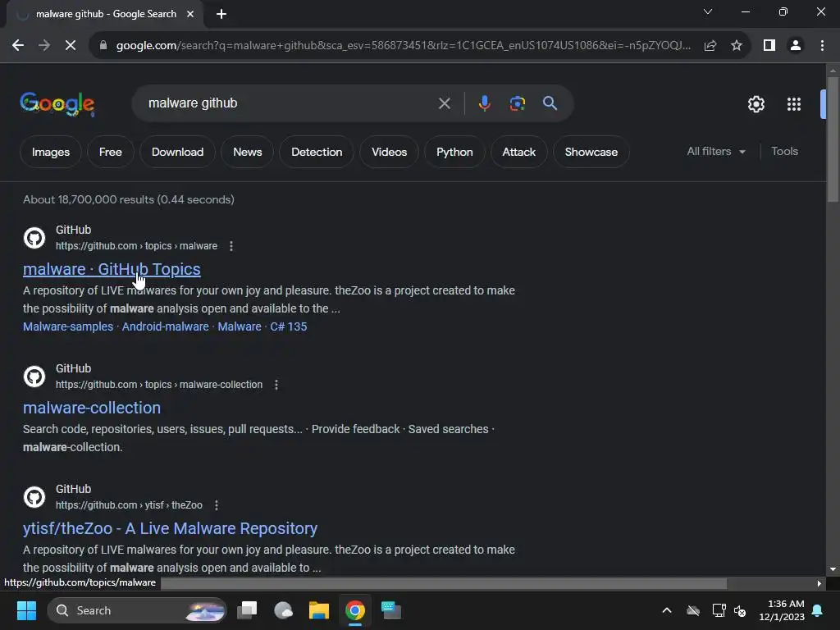The image size is (840, 630).
Task: Stop loading the page
Action: click(71, 46)
